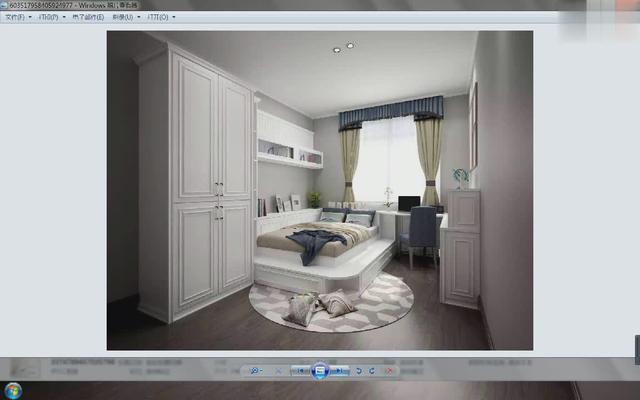Advance to the next picture
This screenshot has height=400, width=640.
(340, 371)
